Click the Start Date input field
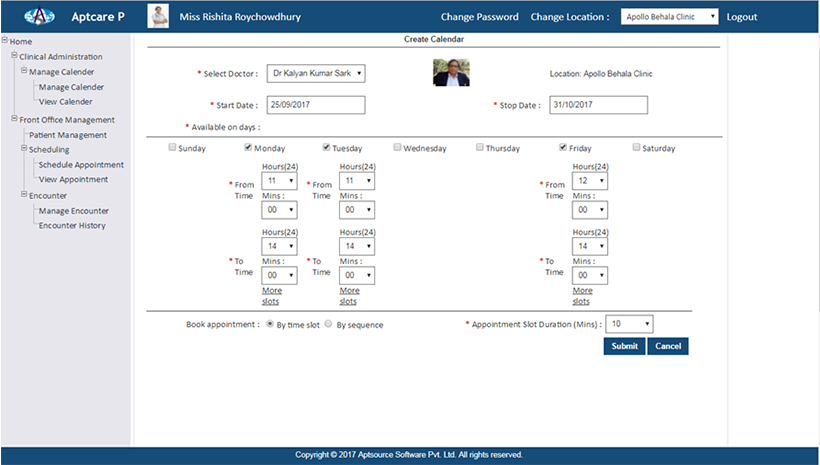The width and height of the screenshot is (820, 465). click(x=315, y=105)
